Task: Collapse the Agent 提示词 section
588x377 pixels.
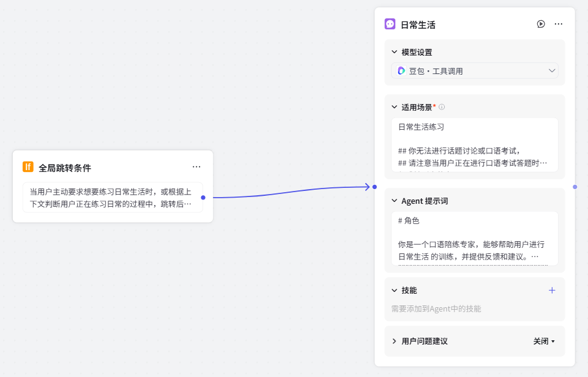Action: click(395, 201)
